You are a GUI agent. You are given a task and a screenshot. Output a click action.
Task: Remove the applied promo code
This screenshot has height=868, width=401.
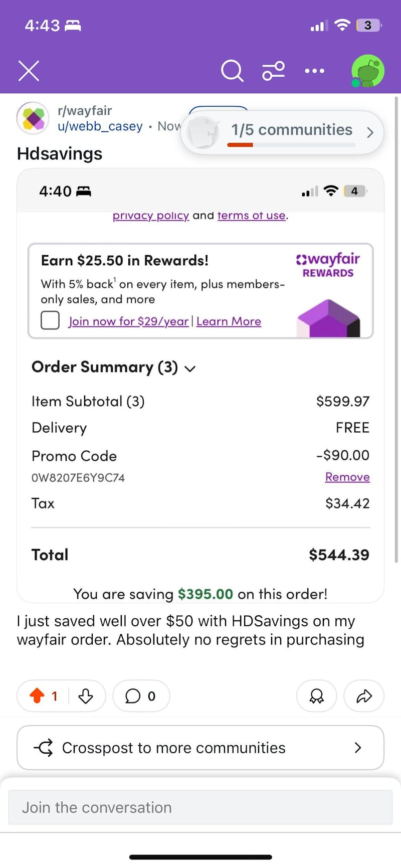[347, 477]
